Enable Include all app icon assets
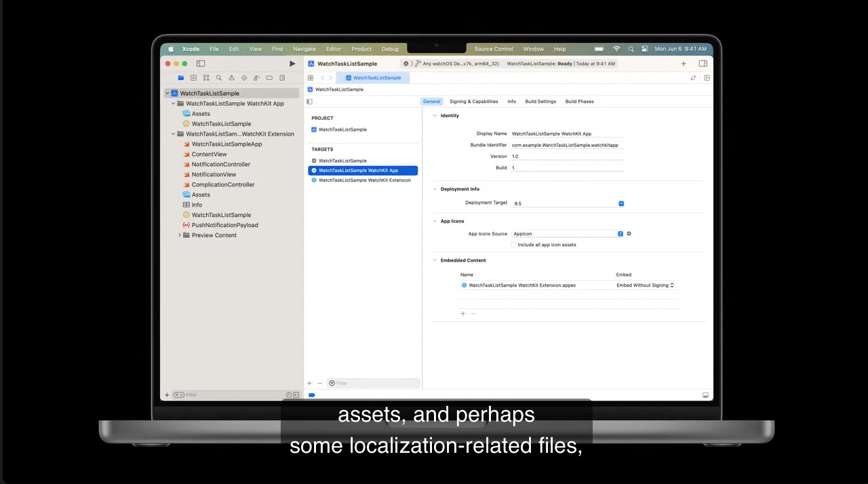868x484 pixels. (513, 245)
